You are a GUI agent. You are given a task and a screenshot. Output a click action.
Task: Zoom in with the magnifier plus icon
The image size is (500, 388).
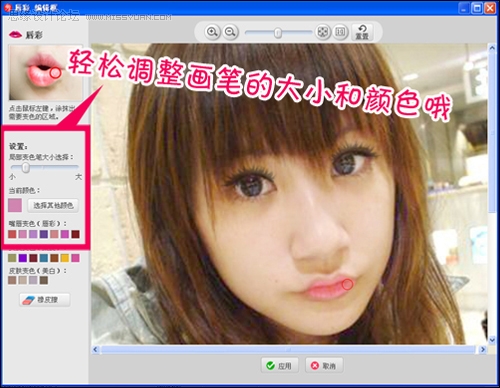click(212, 32)
